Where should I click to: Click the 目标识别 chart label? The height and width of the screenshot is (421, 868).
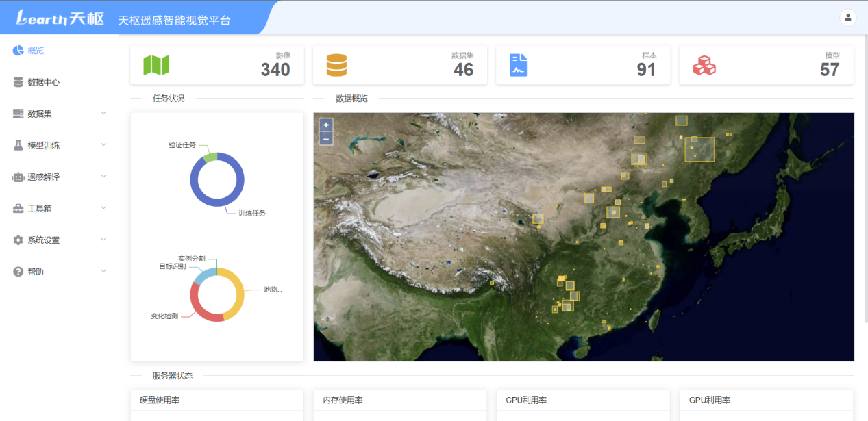173,266
